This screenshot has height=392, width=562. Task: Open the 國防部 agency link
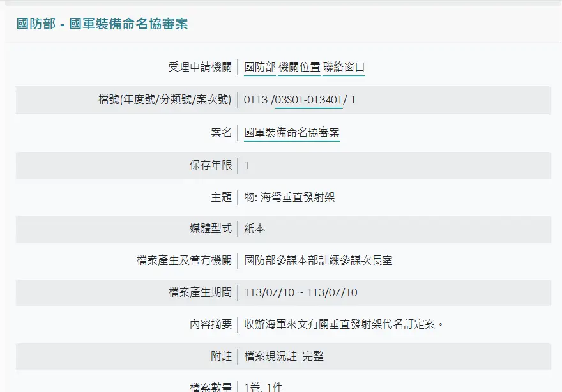(x=260, y=68)
